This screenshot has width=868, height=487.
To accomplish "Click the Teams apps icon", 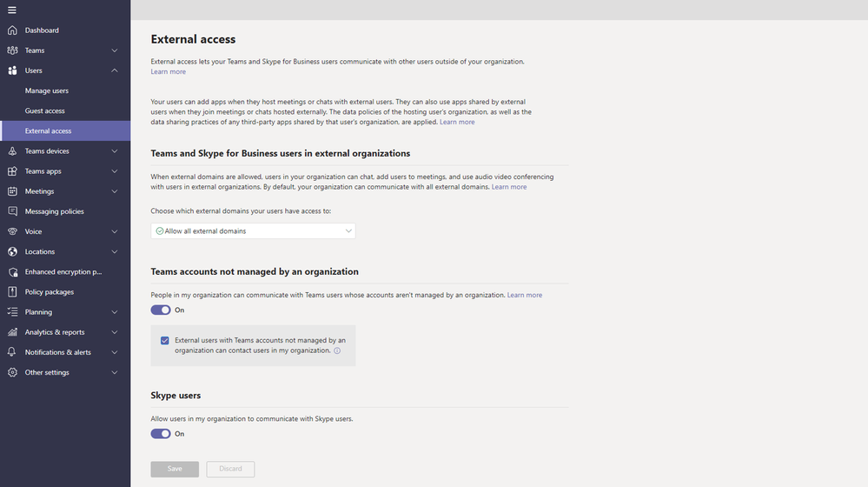I will (x=12, y=171).
